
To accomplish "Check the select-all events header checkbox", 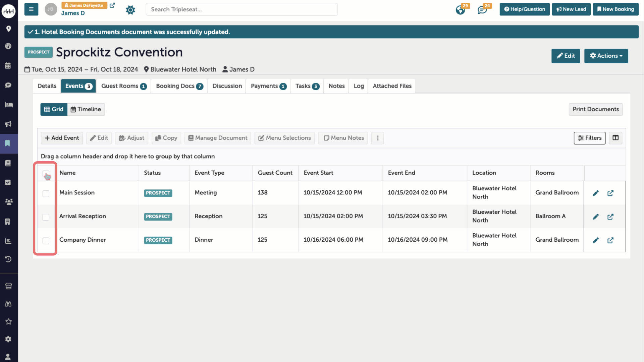I will 46,174.
